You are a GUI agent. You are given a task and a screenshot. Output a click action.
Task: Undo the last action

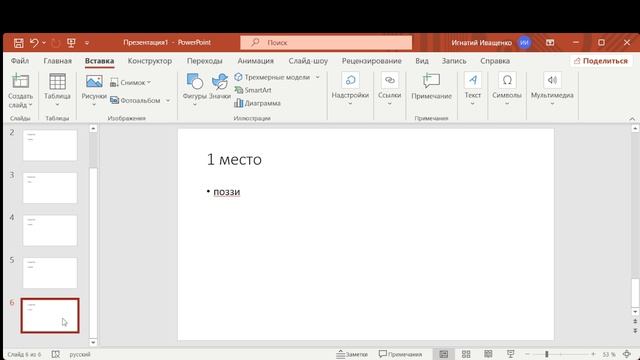(x=34, y=42)
